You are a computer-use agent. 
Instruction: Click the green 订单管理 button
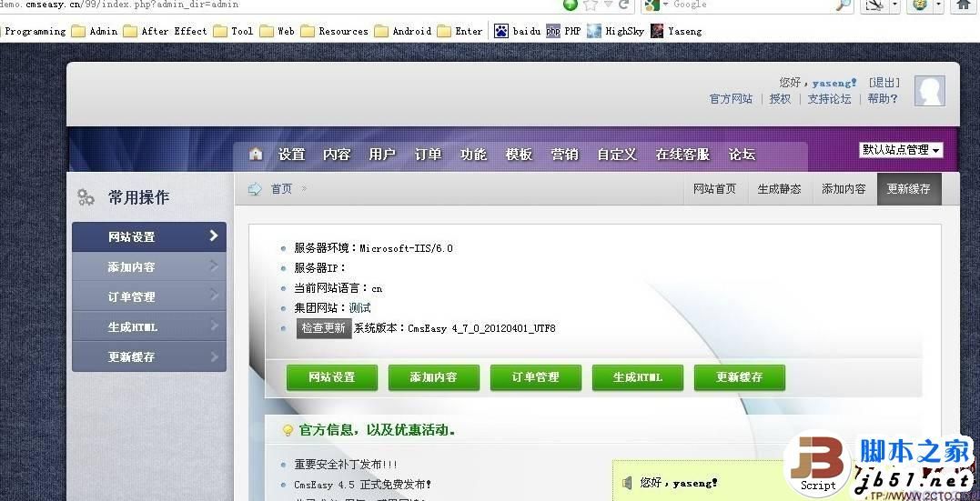coord(536,377)
